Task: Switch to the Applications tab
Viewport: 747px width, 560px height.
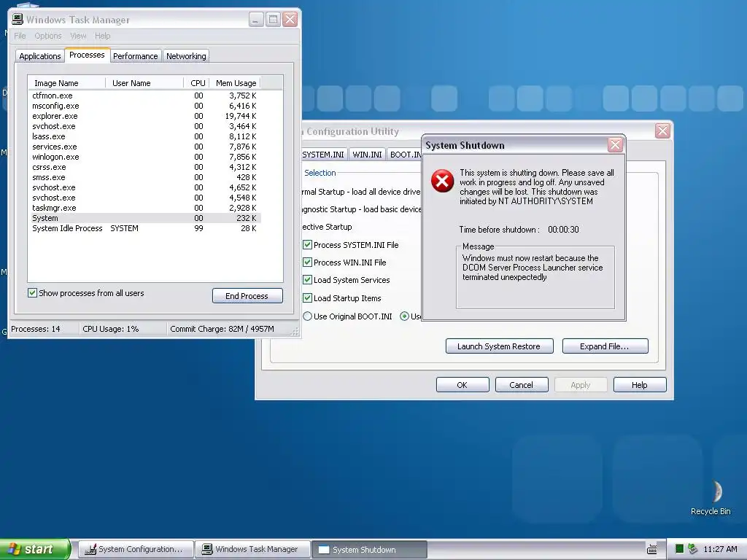Action: pos(40,56)
